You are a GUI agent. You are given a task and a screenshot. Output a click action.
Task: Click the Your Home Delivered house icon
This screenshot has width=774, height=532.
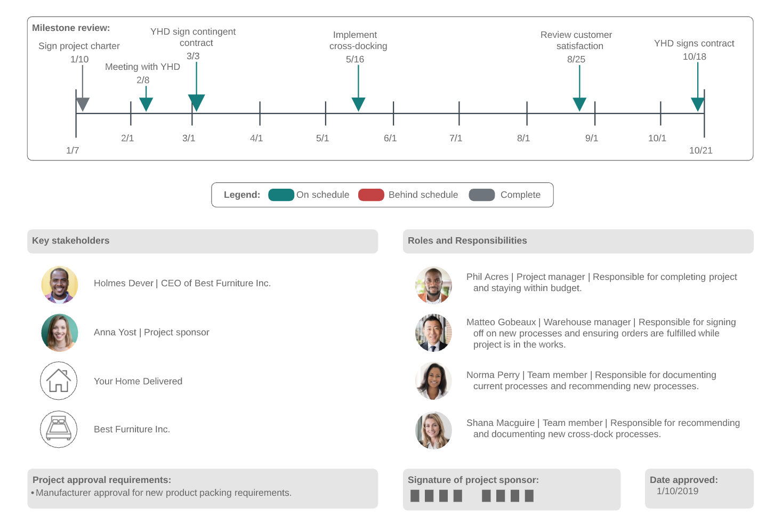click(59, 381)
